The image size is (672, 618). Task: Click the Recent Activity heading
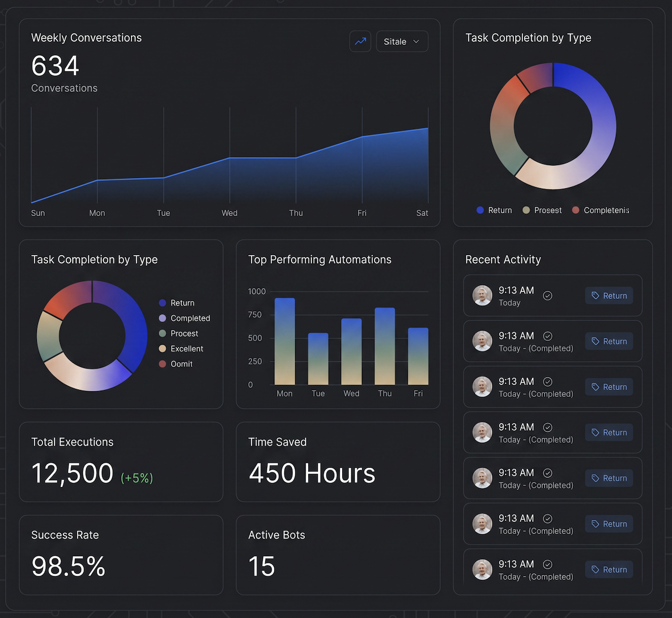503,260
